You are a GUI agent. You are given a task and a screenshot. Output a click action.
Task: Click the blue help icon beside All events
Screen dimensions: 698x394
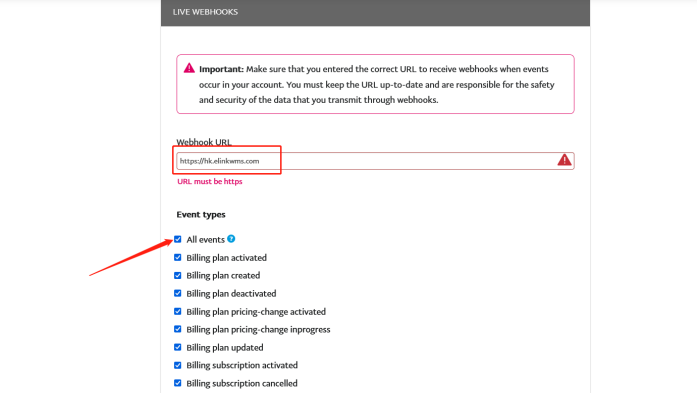click(231, 239)
